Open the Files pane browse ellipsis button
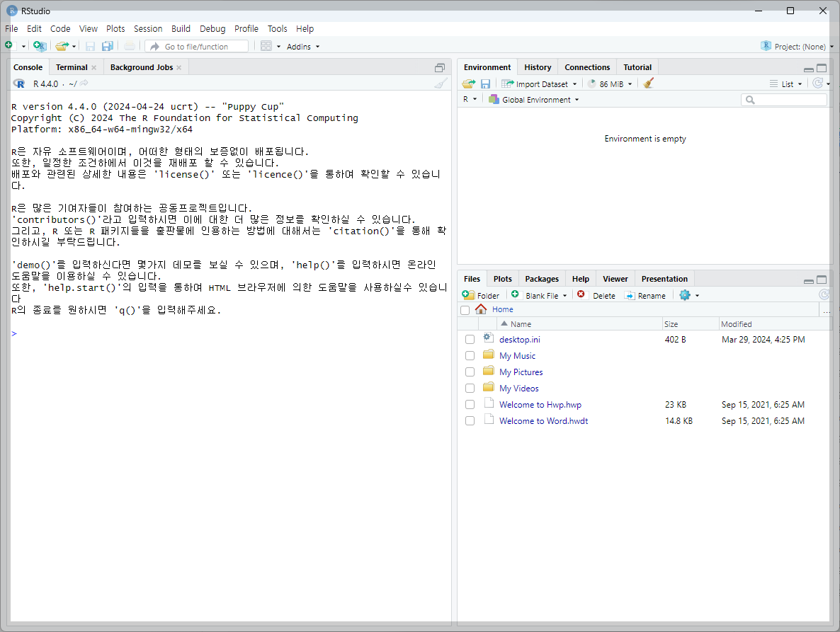Viewport: 840px width, 632px height. click(x=827, y=310)
